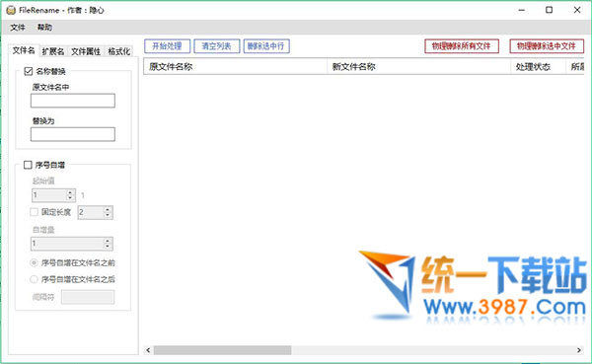Click the FileRename app icon in title bar
The height and width of the screenshot is (364, 592).
pos(11,10)
